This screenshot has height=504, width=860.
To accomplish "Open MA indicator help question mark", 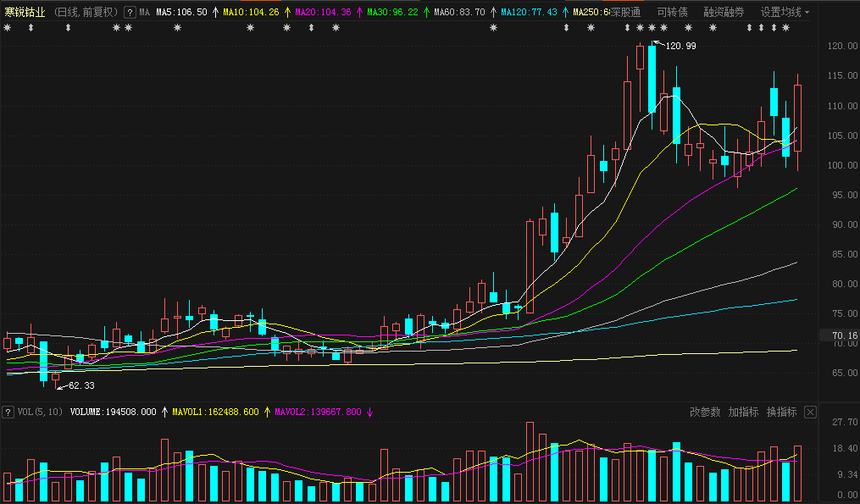I will click(x=130, y=12).
